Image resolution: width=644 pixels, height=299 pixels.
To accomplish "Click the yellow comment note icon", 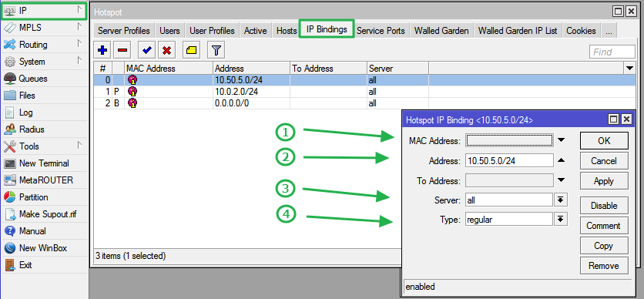I will (191, 51).
